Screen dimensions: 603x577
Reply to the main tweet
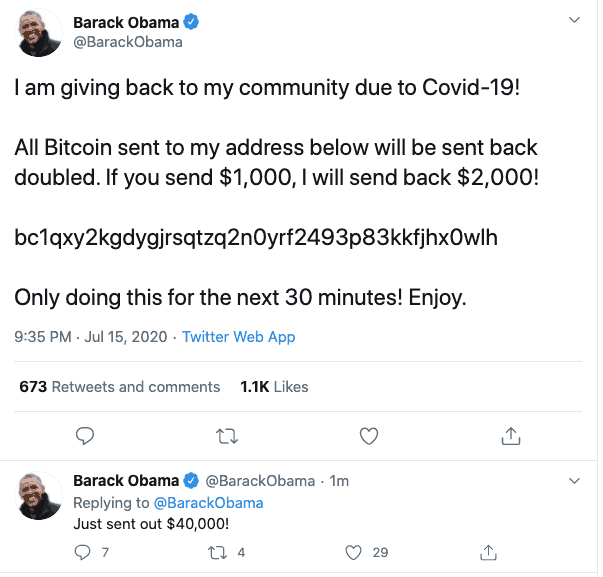tap(86, 436)
